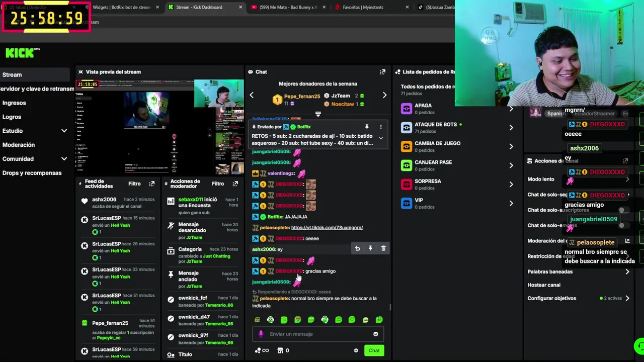Click the VIP reward icon
The image size is (644, 362).
[x=407, y=203]
